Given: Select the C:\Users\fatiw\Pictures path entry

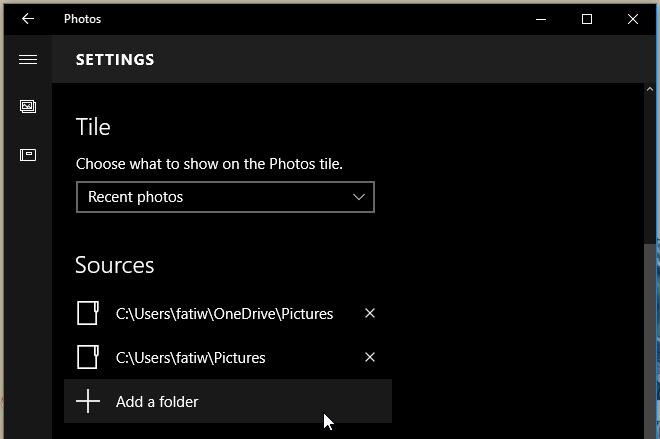Looking at the screenshot, I should pyautogui.click(x=191, y=358).
